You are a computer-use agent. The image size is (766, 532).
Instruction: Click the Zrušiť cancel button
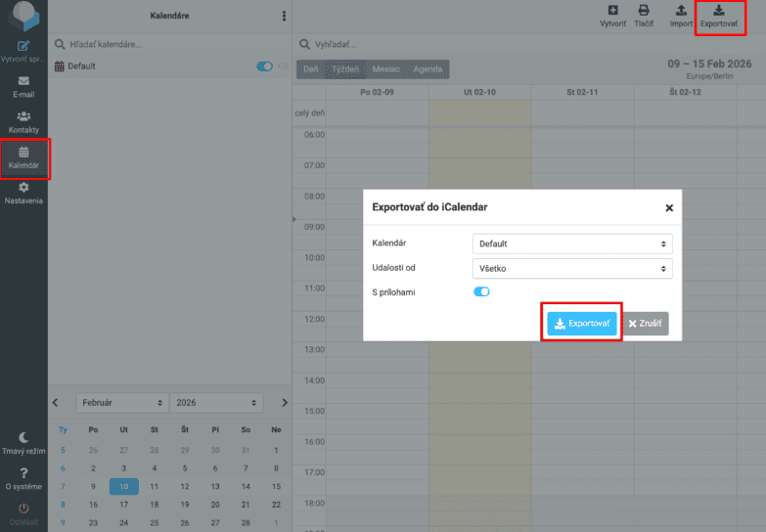click(x=647, y=324)
